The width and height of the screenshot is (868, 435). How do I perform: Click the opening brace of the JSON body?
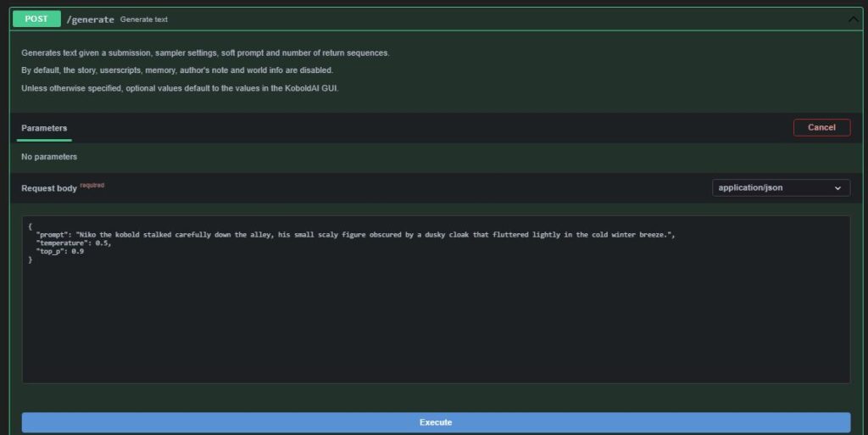[x=30, y=226]
